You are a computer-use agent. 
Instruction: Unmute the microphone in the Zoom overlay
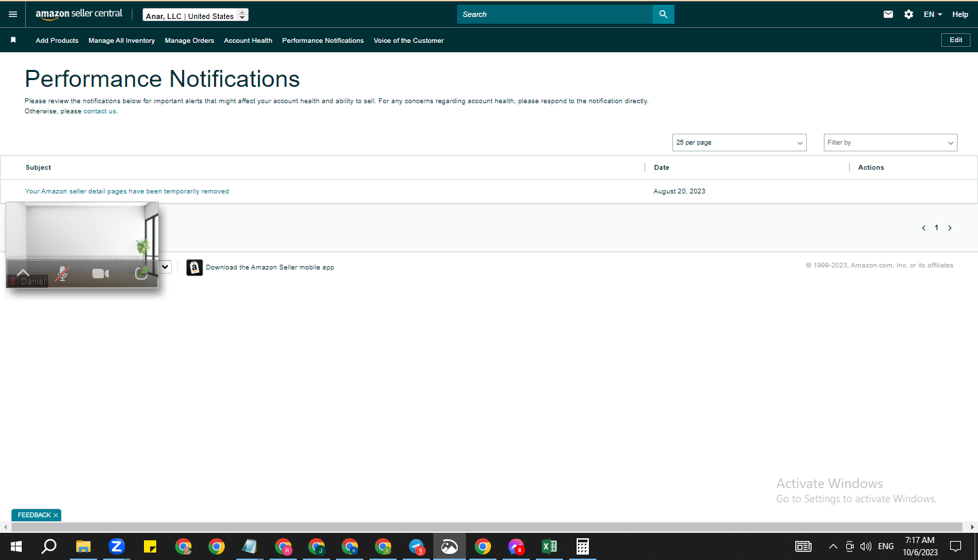[x=62, y=273]
